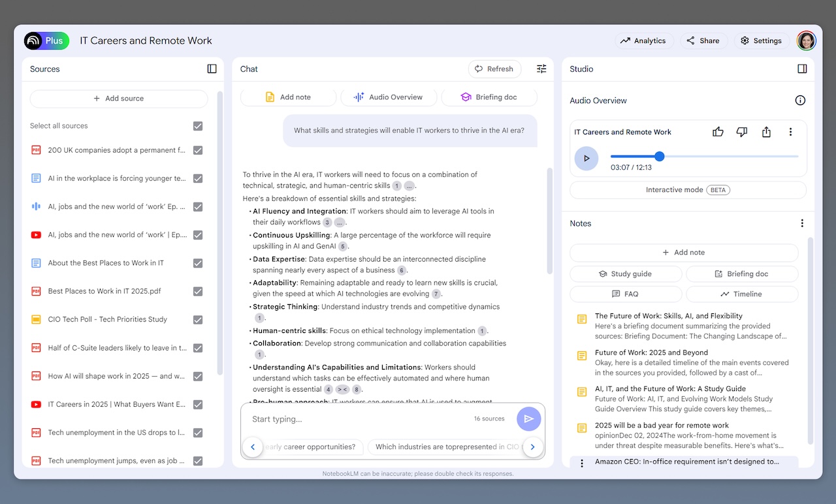Give a thumbs down to the audio overview
Viewport: 836px width, 504px height.
tap(741, 131)
